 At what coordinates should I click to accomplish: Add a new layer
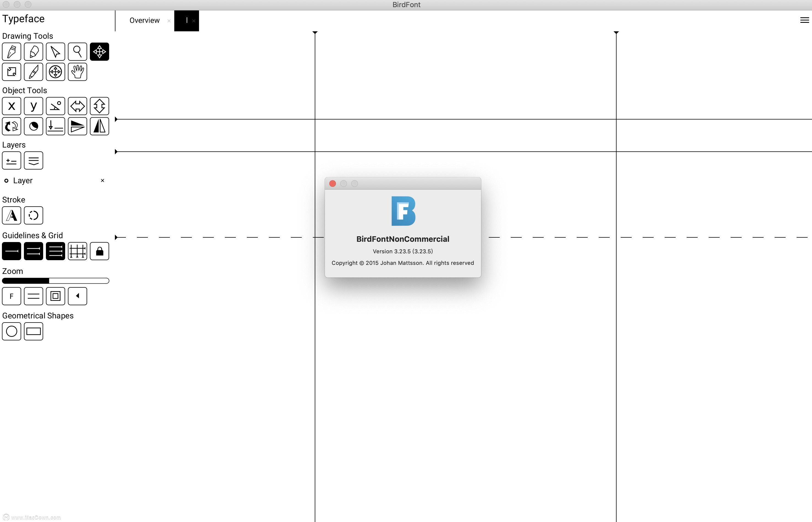(x=12, y=160)
